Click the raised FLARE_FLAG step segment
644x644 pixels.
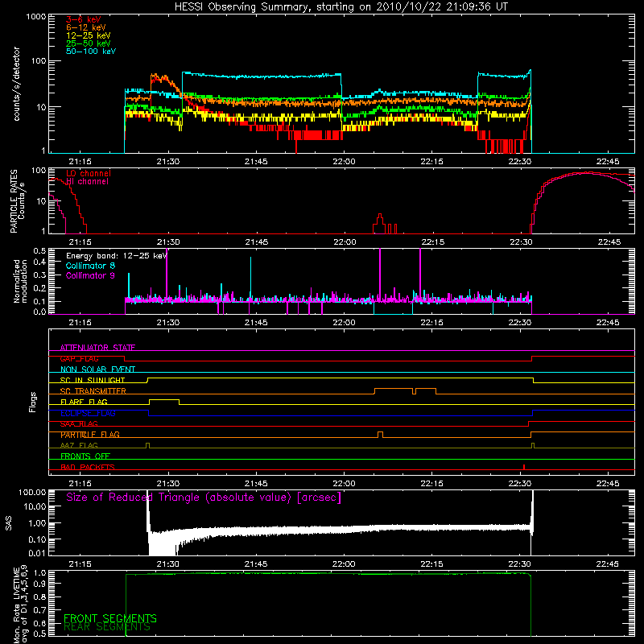[164, 399]
